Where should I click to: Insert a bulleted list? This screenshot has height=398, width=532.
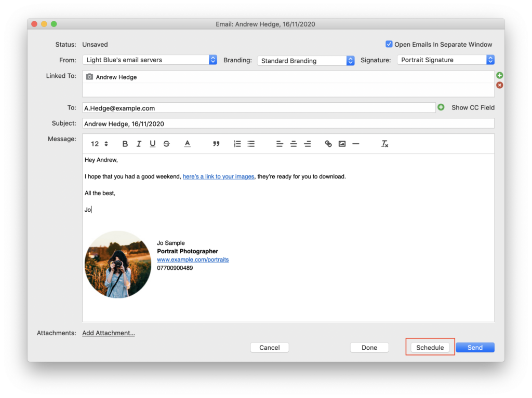click(x=251, y=144)
